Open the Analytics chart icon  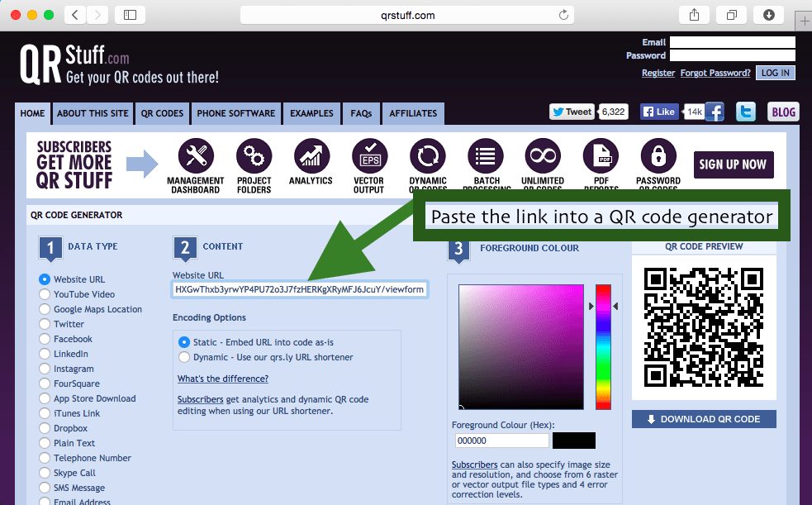point(311,155)
